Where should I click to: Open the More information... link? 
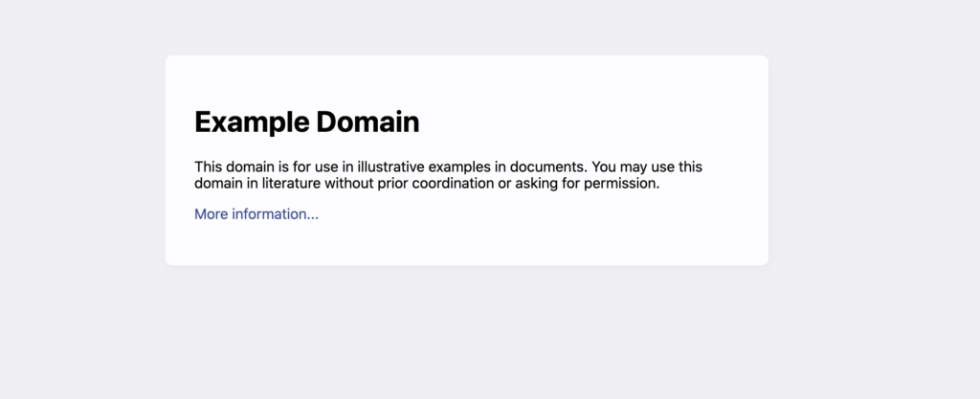click(x=256, y=214)
